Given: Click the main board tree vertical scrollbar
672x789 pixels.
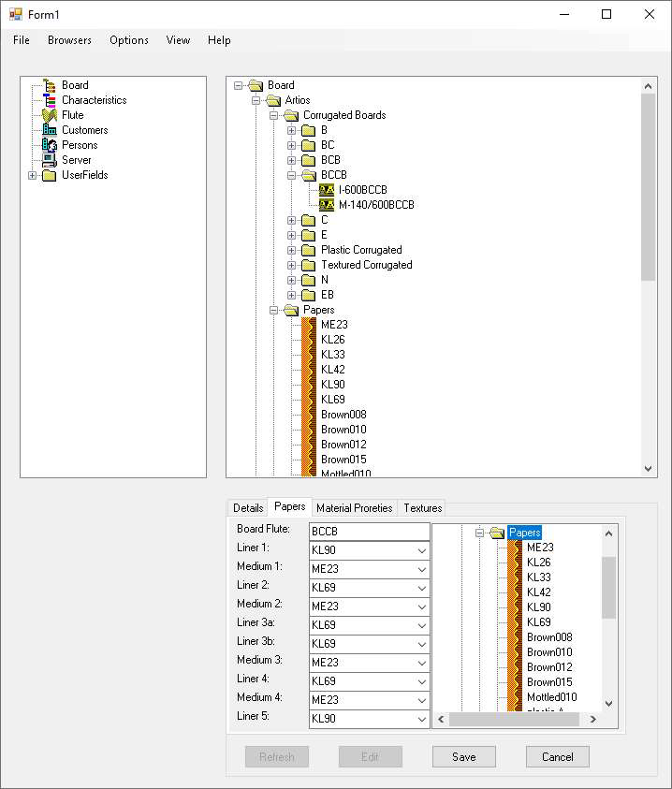Looking at the screenshot, I should (x=649, y=187).
